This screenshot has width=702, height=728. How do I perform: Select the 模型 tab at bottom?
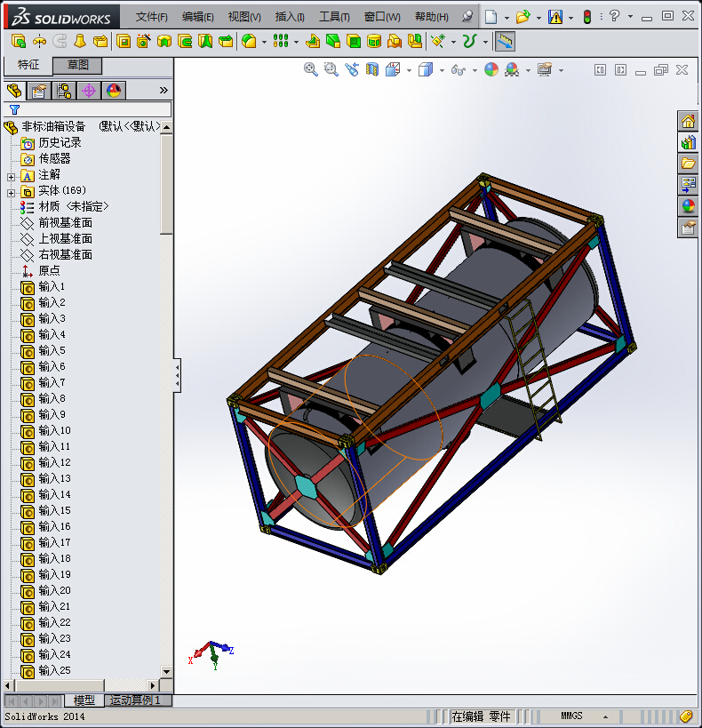point(84,700)
